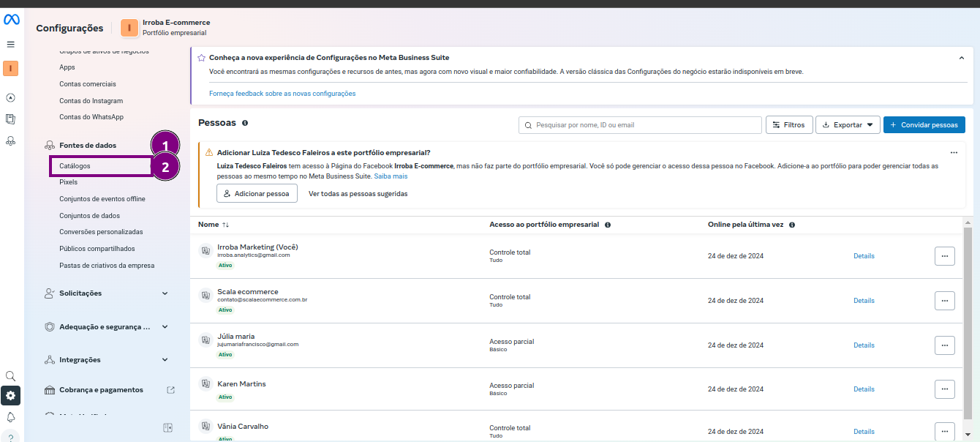Click the Fontes de dados section header
The height and width of the screenshot is (442, 980).
click(88, 145)
